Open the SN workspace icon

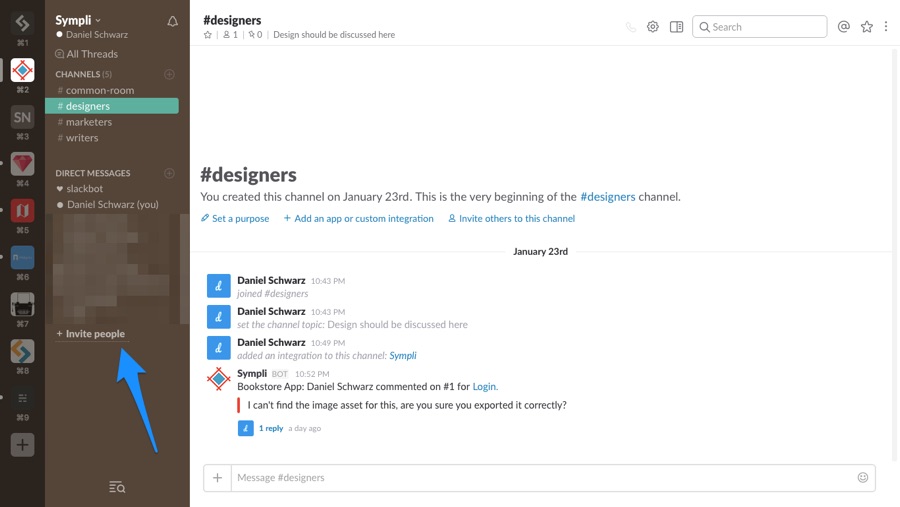pyautogui.click(x=22, y=117)
